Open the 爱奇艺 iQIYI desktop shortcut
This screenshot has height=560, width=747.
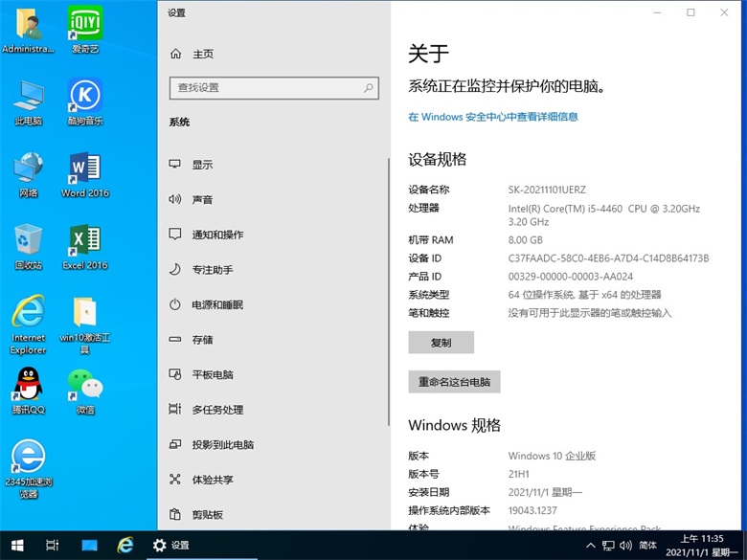(85, 29)
